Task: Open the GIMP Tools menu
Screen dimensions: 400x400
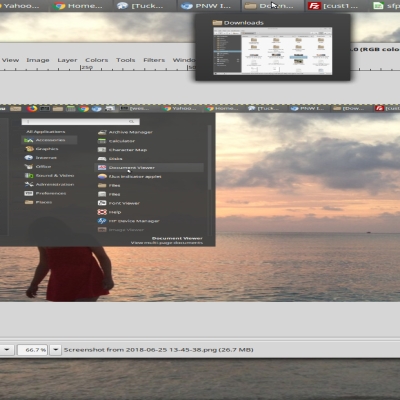Action: [125, 60]
